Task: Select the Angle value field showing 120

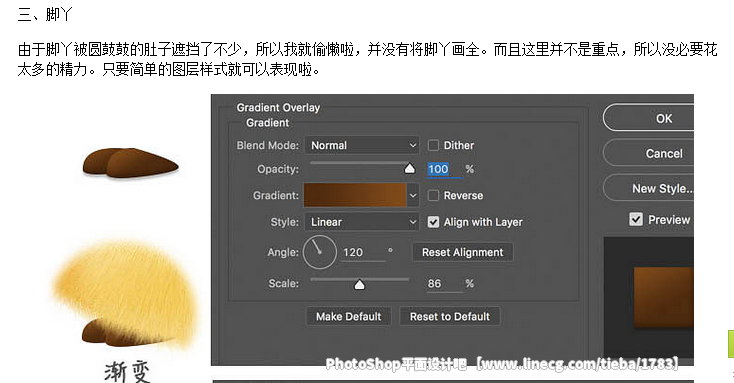Action: [x=363, y=252]
